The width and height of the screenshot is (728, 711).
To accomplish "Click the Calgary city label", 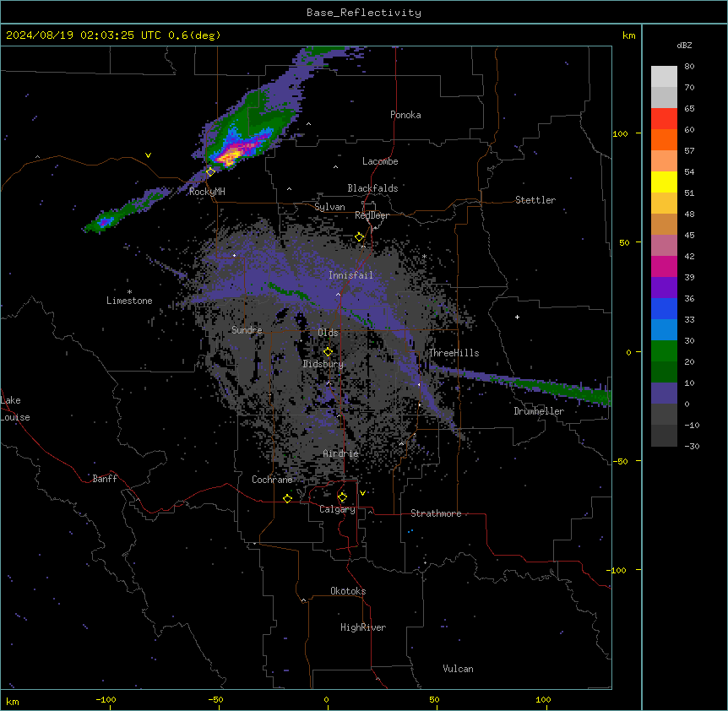I will tap(337, 509).
